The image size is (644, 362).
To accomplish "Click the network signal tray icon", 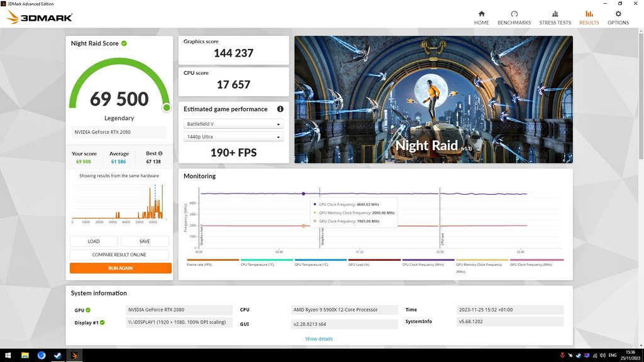I will click(x=595, y=356).
